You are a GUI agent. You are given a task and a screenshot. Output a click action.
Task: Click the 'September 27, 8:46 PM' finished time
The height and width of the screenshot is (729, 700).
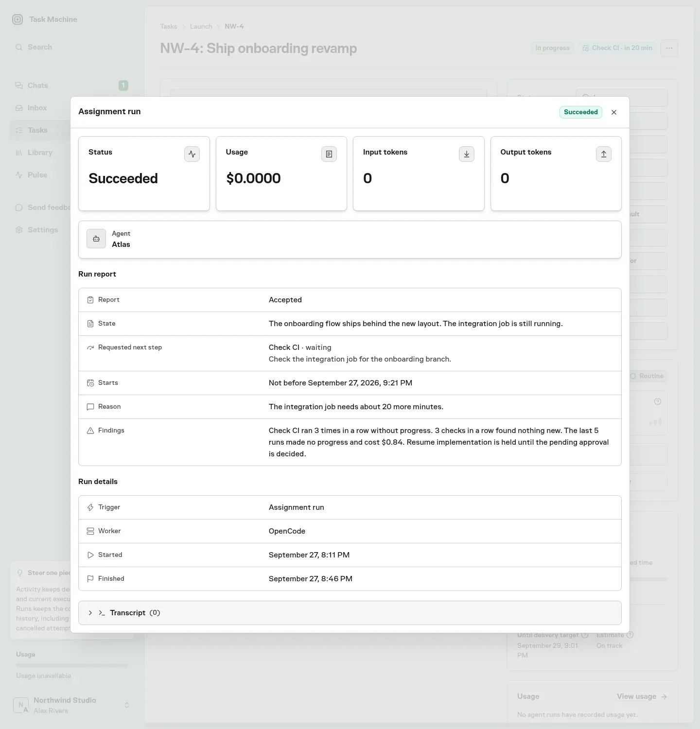coord(311,579)
